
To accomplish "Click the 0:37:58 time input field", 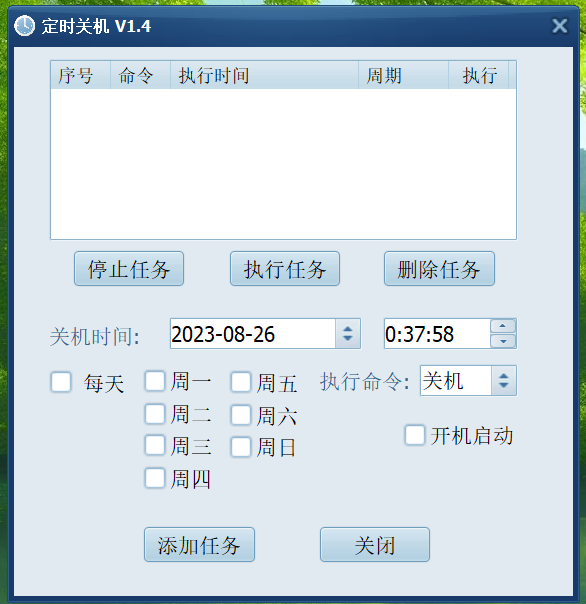I will point(437,334).
